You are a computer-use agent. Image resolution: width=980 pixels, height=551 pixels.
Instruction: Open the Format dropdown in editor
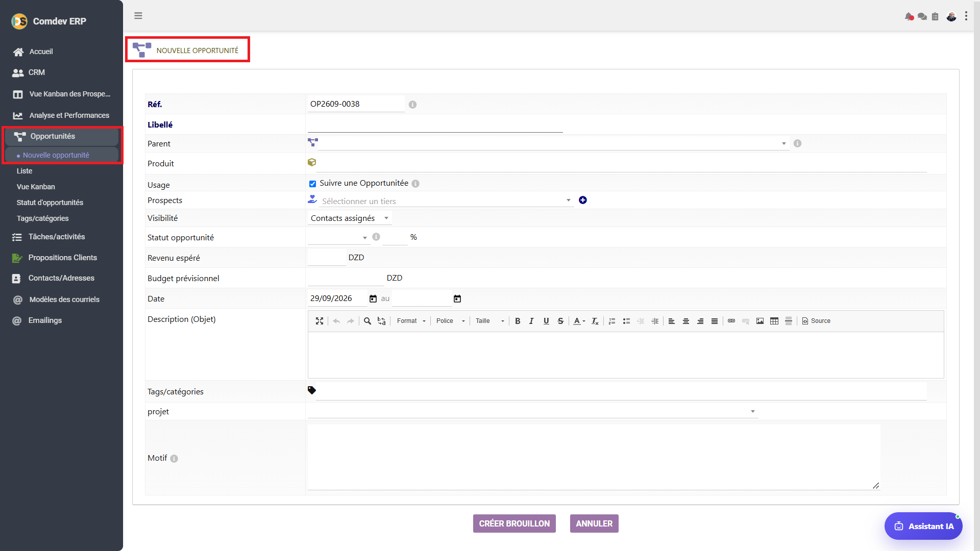point(411,321)
